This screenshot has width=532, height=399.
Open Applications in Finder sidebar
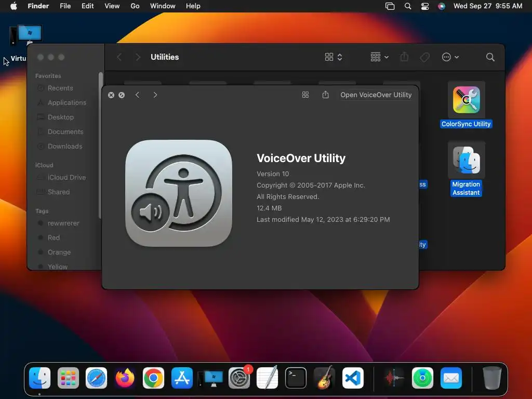tap(67, 103)
